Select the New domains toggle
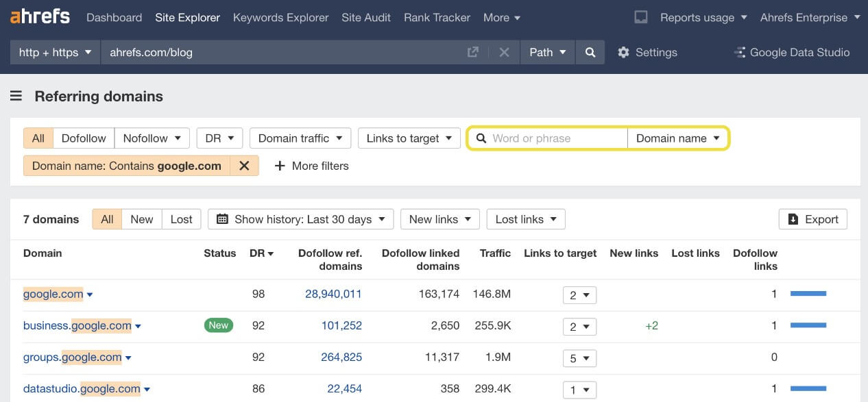Screen dimensions: 868x402 [x=142, y=219]
